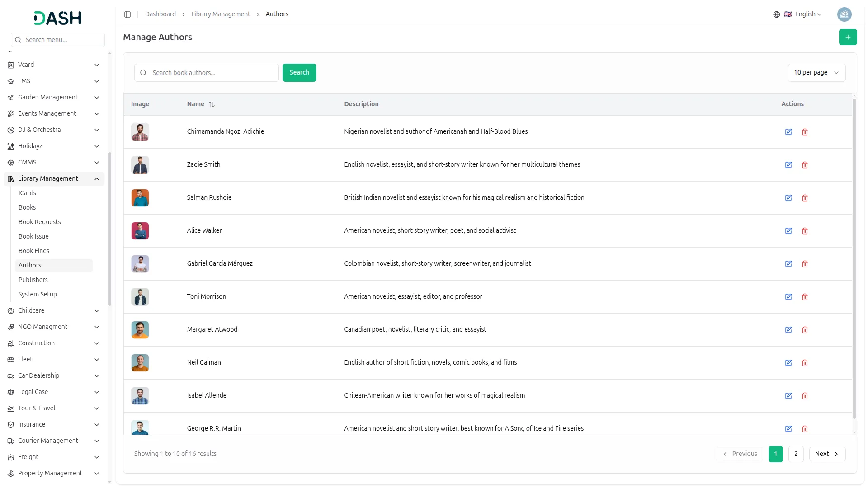
Task: Edit Gabriel García Márquez author entry
Action: 788,264
